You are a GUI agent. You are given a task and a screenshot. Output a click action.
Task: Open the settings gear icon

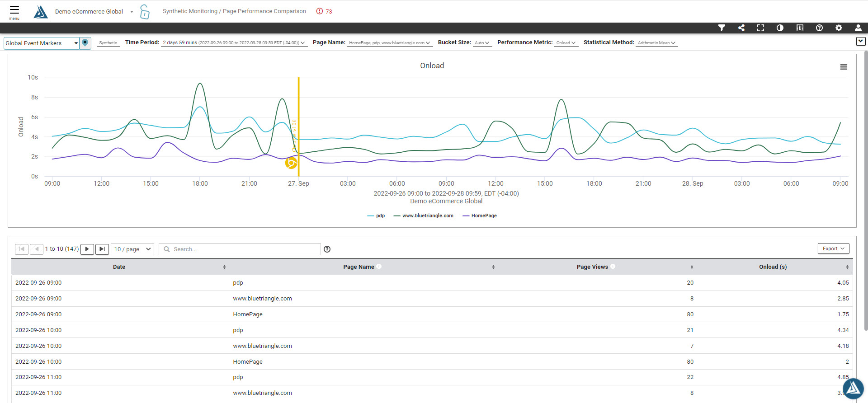pos(839,28)
